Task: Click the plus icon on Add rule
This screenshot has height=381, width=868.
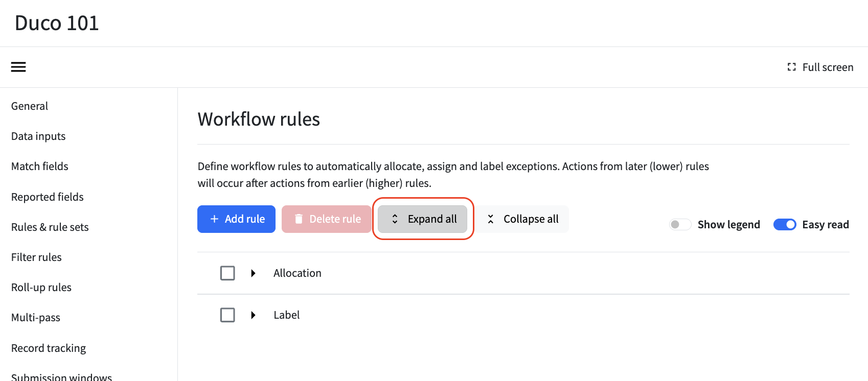Action: pos(215,219)
